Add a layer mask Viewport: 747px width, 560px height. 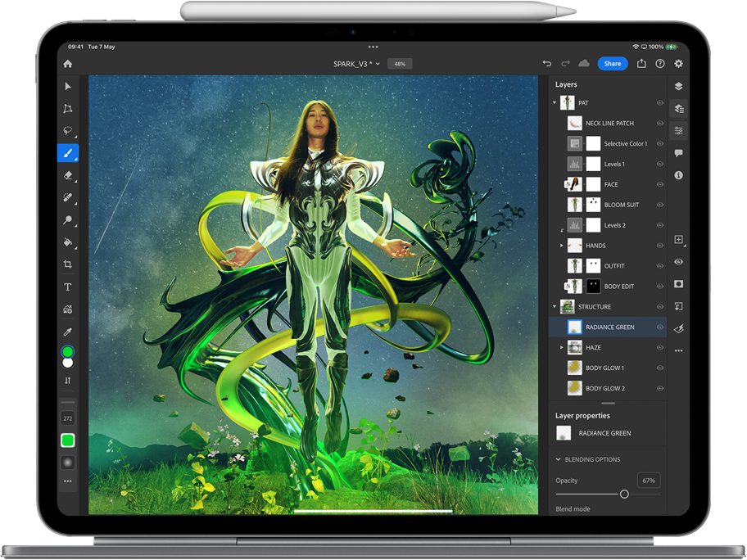click(679, 284)
